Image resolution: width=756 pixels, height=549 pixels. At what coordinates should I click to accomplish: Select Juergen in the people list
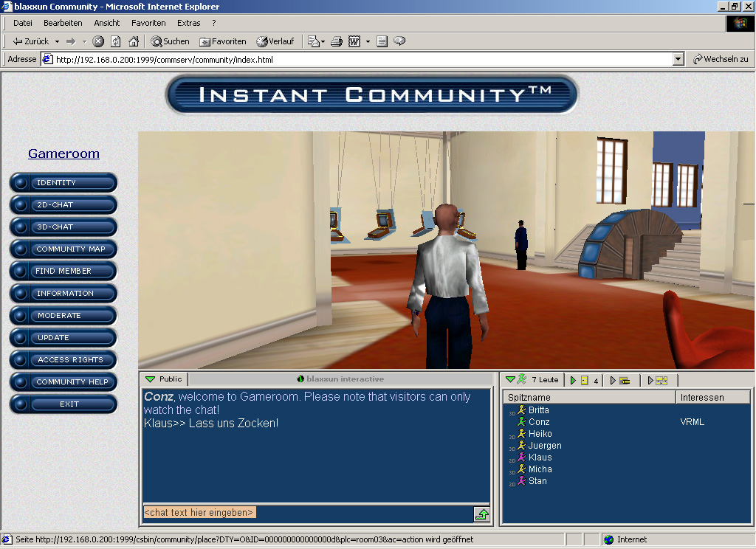(x=545, y=446)
